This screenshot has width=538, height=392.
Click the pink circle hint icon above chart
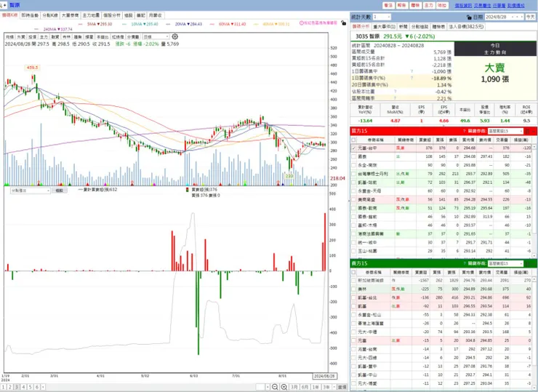pos(302,23)
